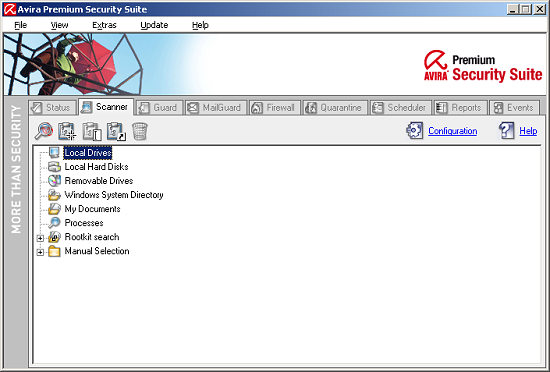Click the rename profile toolbar icon

click(92, 131)
